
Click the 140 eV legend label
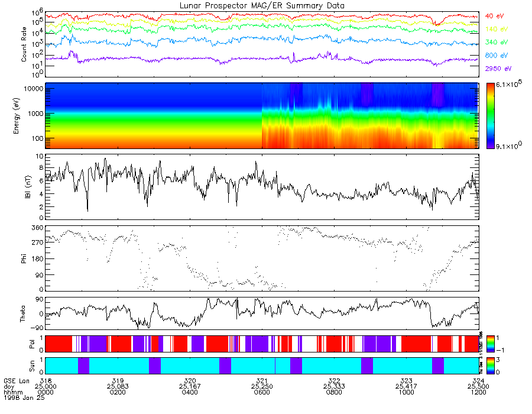coord(497,29)
